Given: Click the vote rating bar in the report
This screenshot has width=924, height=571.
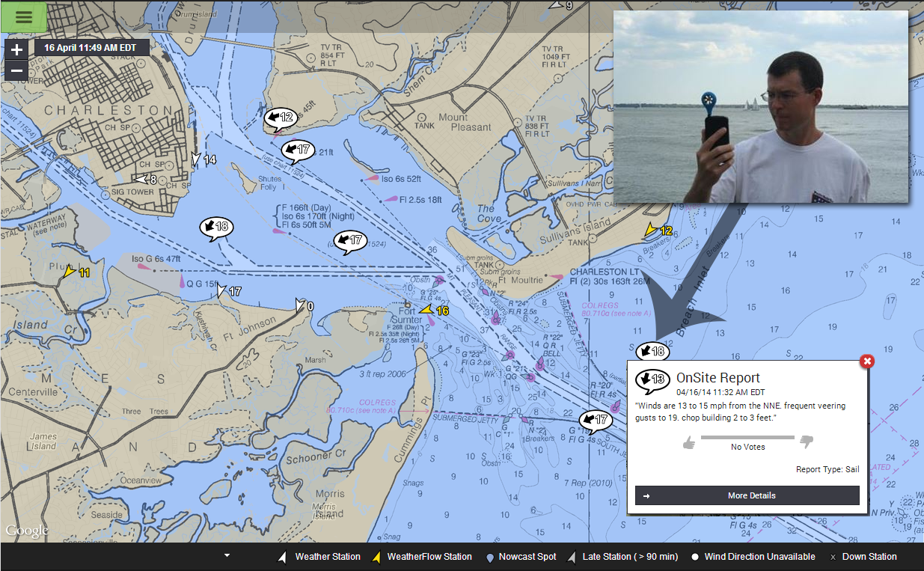Looking at the screenshot, I should tap(747, 437).
